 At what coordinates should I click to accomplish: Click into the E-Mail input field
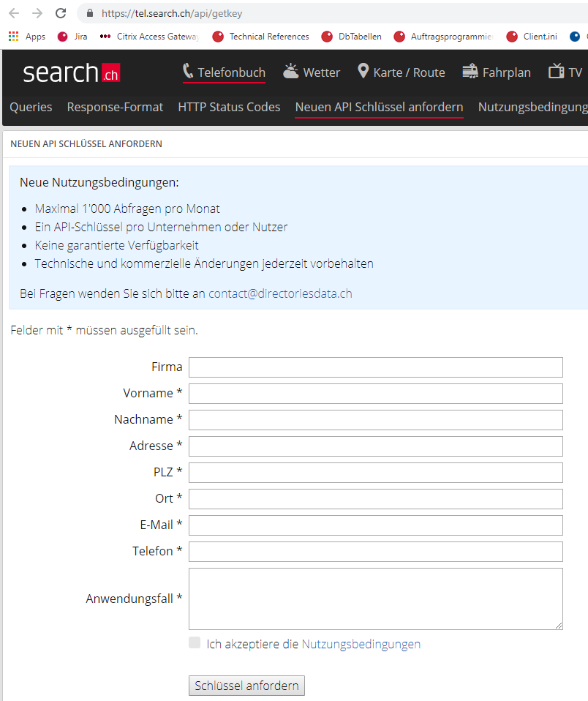(375, 525)
